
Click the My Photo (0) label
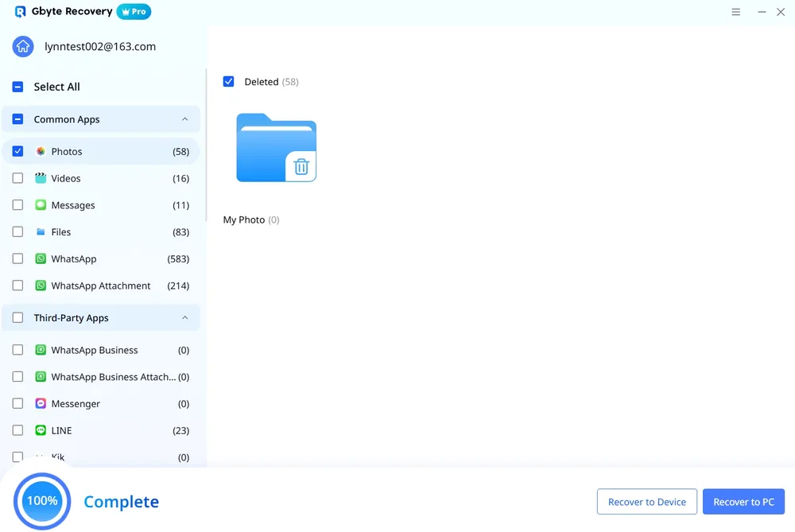pyautogui.click(x=251, y=219)
